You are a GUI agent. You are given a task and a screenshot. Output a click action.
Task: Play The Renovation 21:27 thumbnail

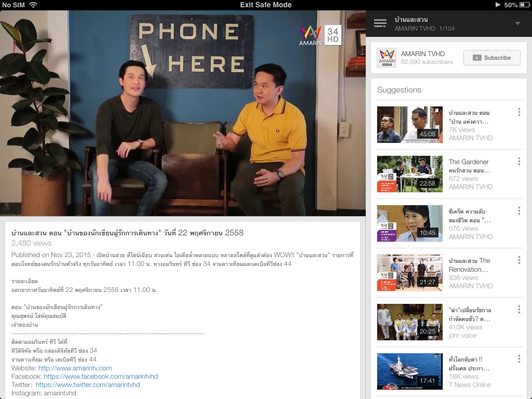coord(409,273)
